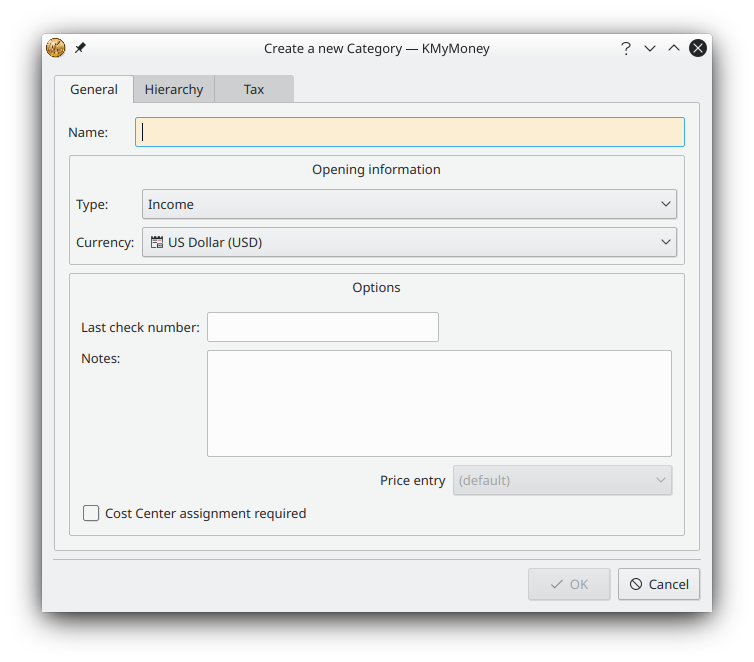Click the question mark help icon
The height and width of the screenshot is (662, 754).
[626, 48]
